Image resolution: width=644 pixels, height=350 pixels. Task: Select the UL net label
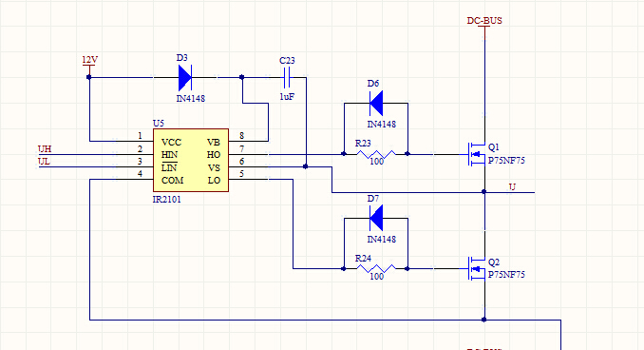pyautogui.click(x=44, y=162)
